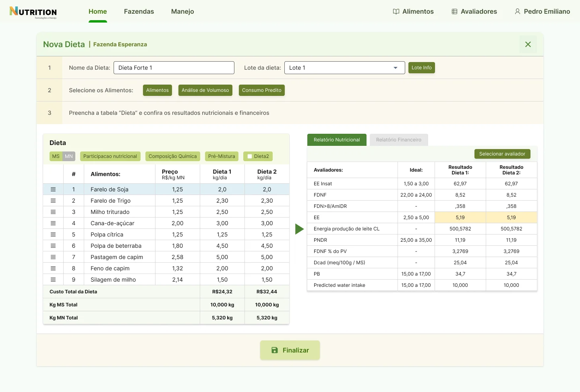Click the grid icon beside Avaliadores
The width and height of the screenshot is (580, 392).
pos(454,12)
